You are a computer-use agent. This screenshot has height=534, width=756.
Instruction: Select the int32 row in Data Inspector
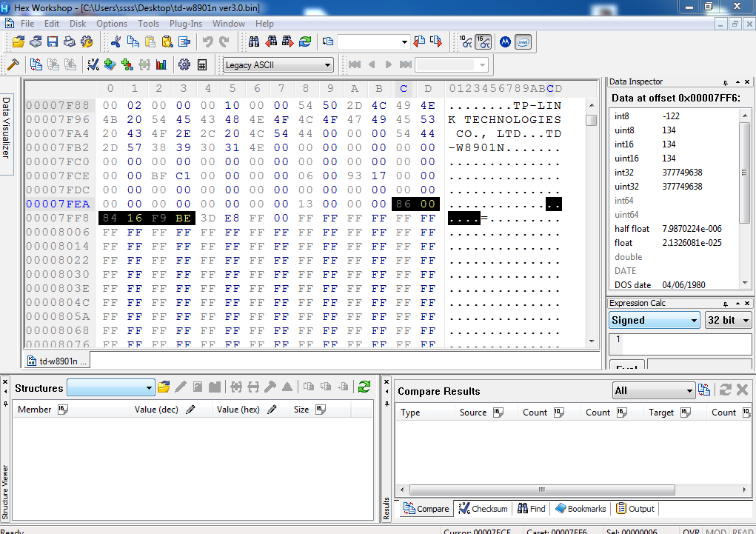tap(674, 173)
